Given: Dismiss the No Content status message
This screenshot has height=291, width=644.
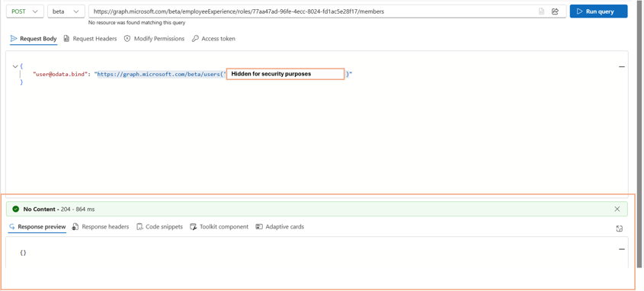Looking at the screenshot, I should [x=617, y=209].
